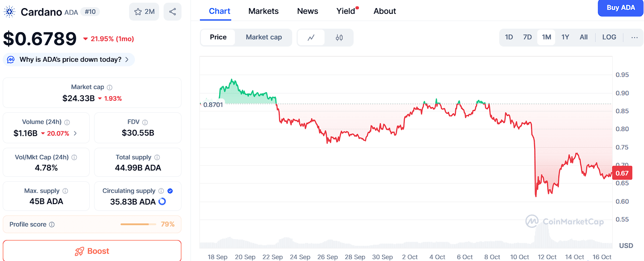Enable LOG scale on chart
This screenshot has width=644, height=261.
(x=609, y=37)
